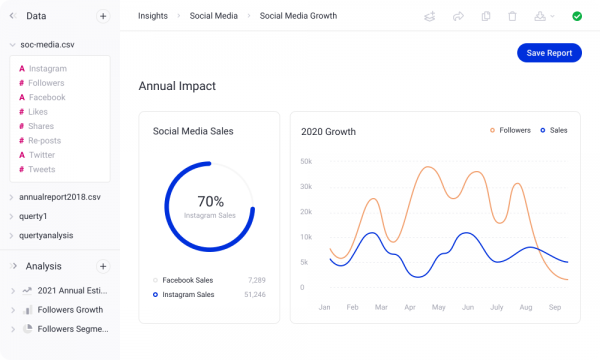
Task: Collapse the soc-media.csv dataset
Action: coord(12,45)
